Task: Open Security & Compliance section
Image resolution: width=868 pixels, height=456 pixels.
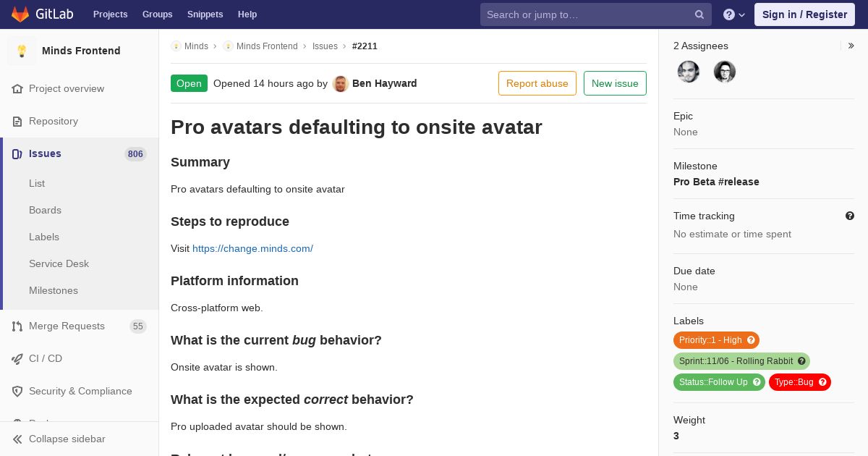Action: (x=80, y=391)
